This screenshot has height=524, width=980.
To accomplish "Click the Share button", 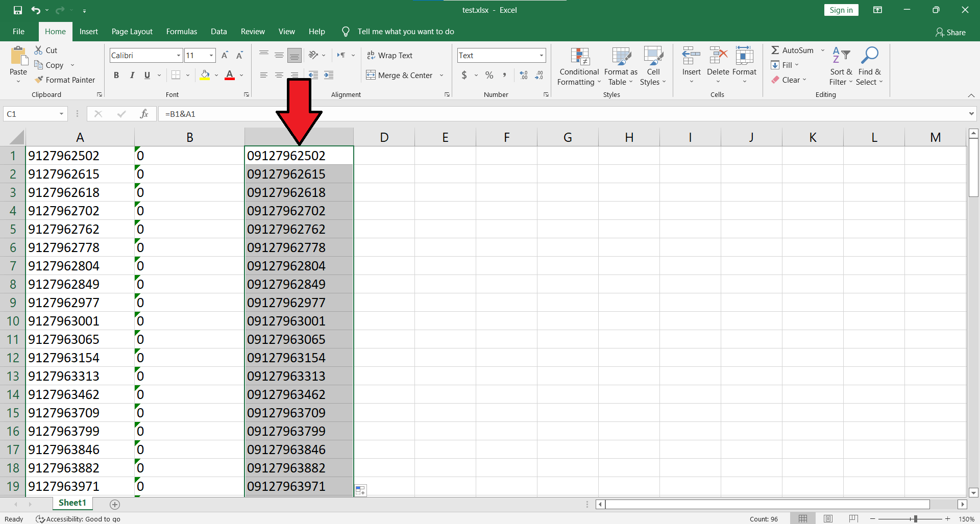I will (x=950, y=32).
